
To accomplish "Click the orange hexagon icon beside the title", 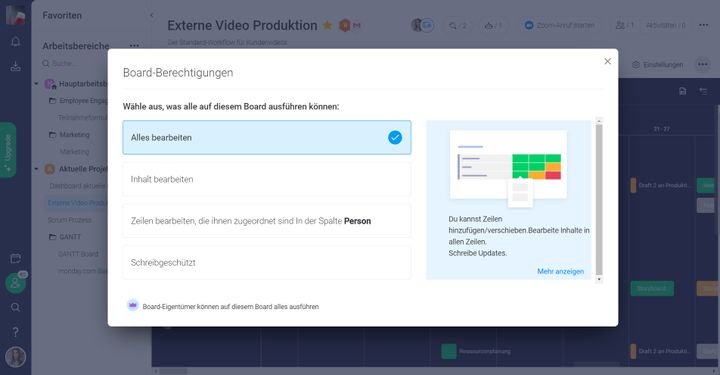I will (x=344, y=25).
